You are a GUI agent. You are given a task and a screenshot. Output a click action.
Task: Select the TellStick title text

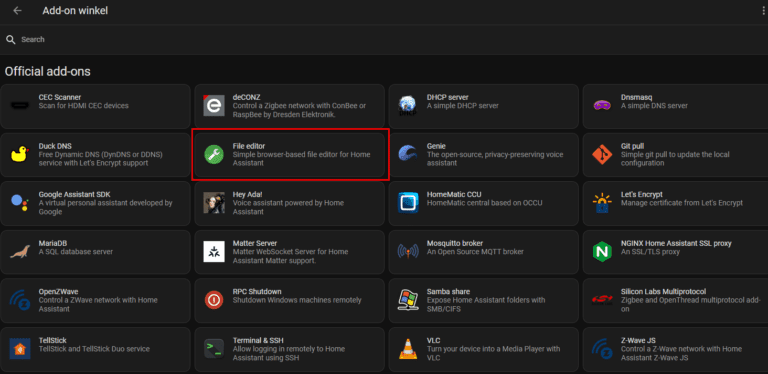tap(52, 341)
